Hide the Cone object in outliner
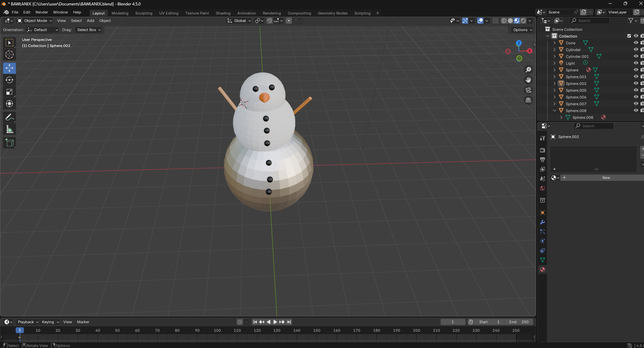Image resolution: width=644 pixels, height=348 pixels. [636, 43]
